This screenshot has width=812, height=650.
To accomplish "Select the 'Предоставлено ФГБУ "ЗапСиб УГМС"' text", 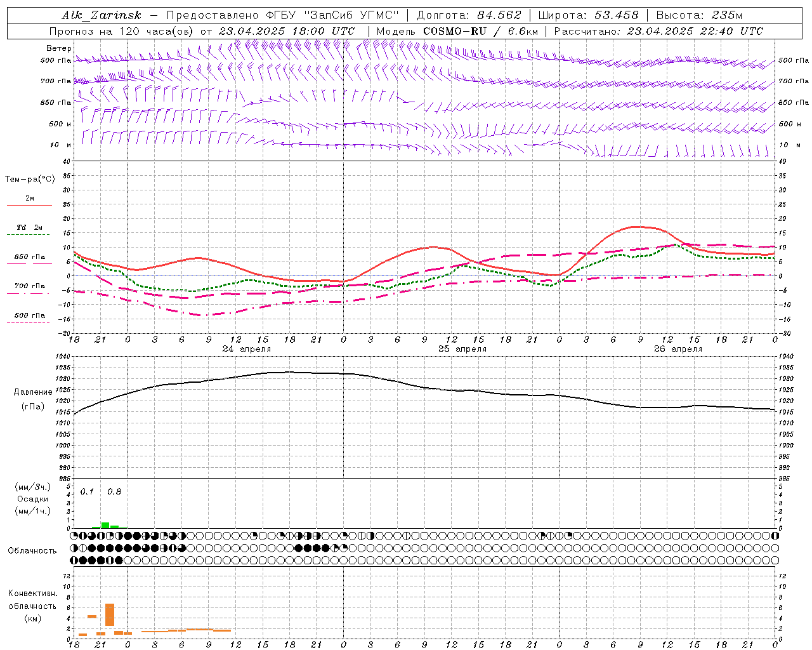I will coord(283,16).
